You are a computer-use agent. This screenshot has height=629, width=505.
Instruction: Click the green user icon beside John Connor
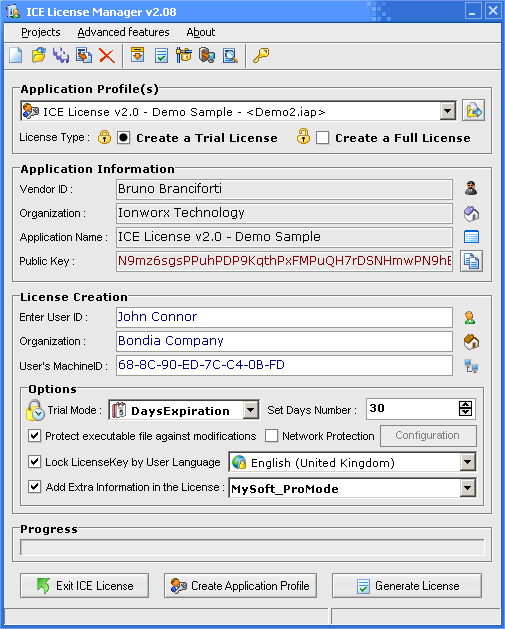pyautogui.click(x=470, y=318)
